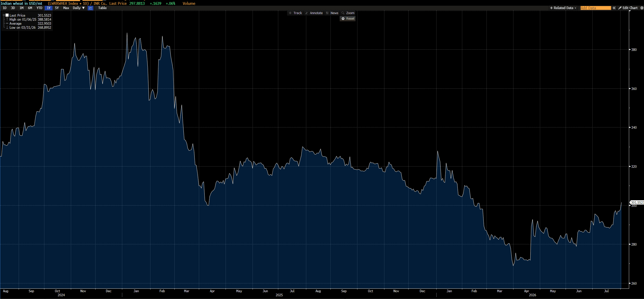Select the YTD time range

(39, 8)
